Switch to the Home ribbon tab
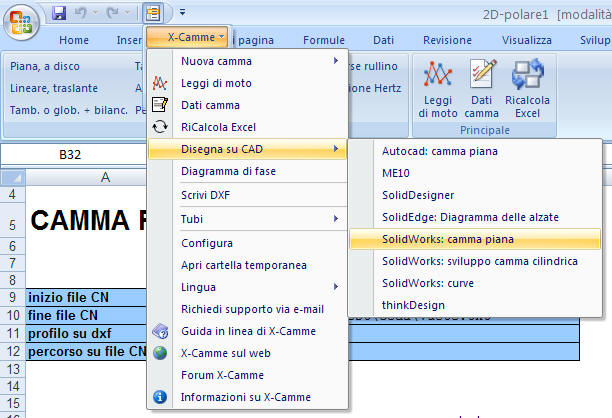The image size is (612, 418). 74,40
